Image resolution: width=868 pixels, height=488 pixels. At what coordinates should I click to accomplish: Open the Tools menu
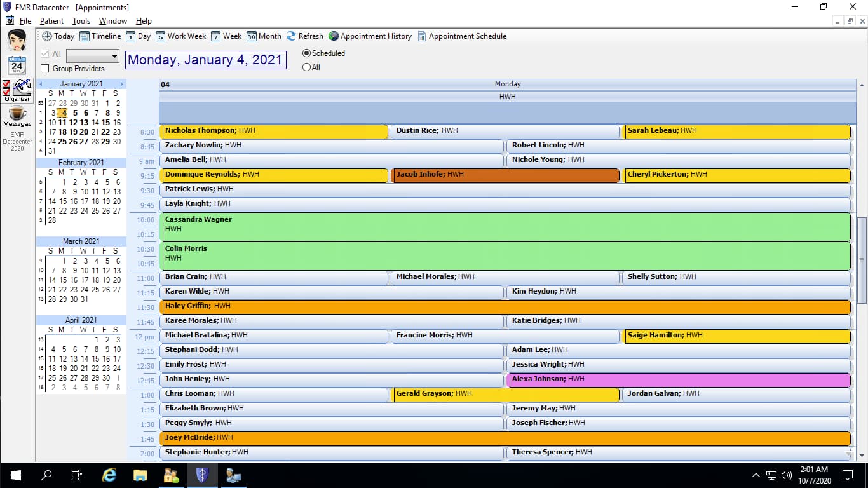tap(81, 20)
